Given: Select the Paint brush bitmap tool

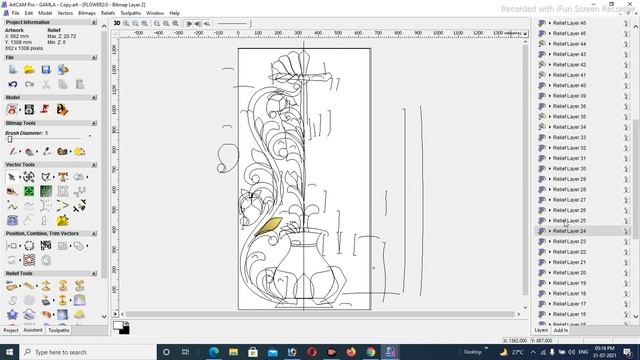Looking at the screenshot, I should pyautogui.click(x=13, y=151).
